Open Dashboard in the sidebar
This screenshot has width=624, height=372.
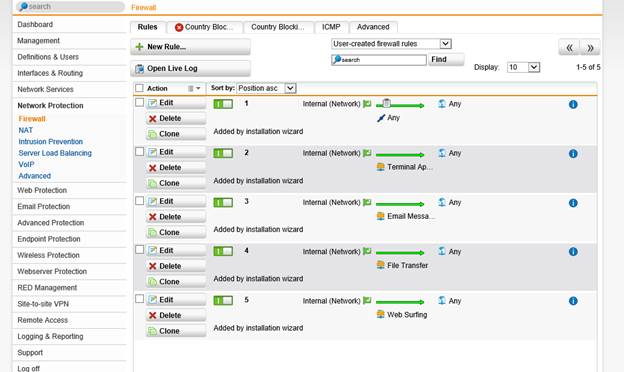[35, 24]
